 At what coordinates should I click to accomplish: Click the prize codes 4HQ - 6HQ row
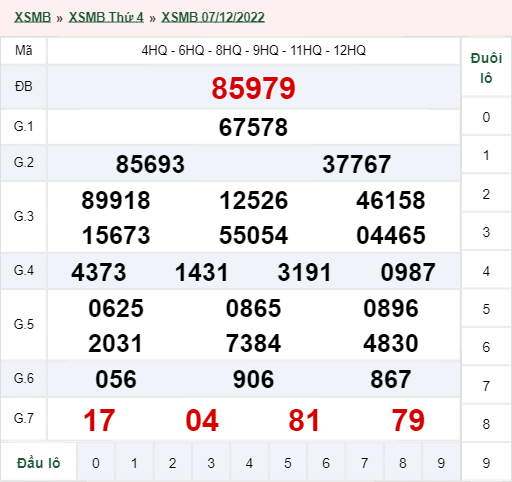253,50
